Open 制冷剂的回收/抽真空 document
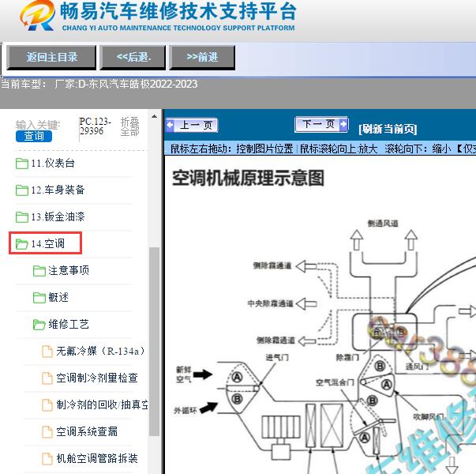Screen dimensions: 476x474 pos(102,405)
